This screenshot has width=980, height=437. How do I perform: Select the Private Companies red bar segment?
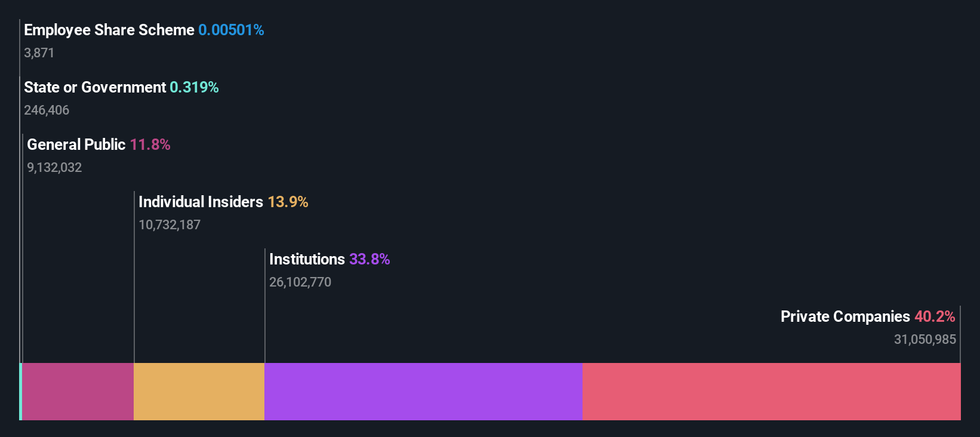[772, 392]
